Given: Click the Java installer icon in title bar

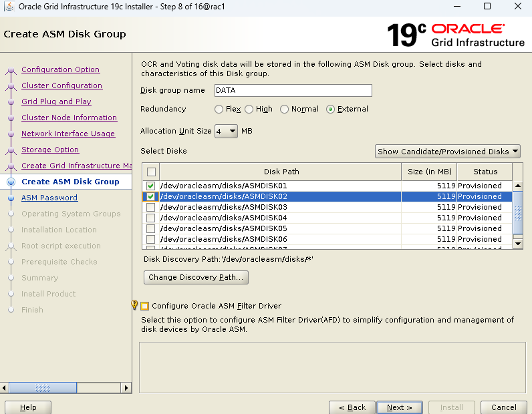Looking at the screenshot, I should tap(9, 7).
